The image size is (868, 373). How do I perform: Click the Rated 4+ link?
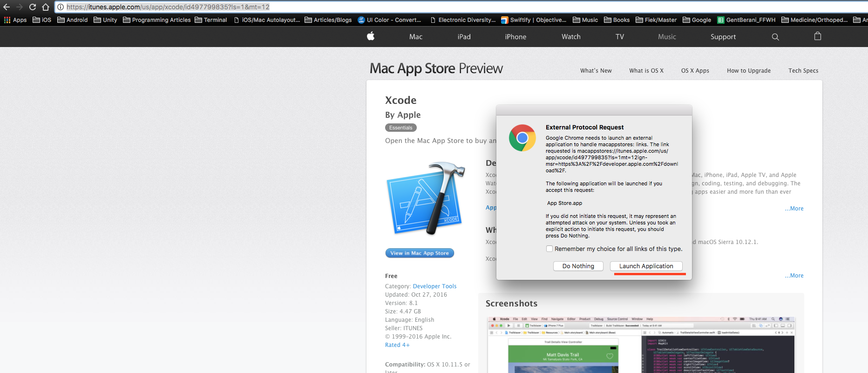coord(397,345)
